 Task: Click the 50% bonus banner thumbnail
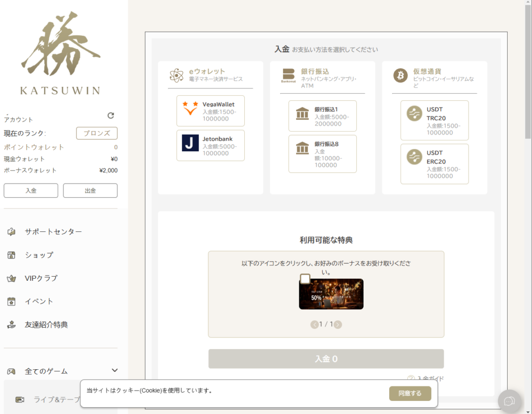[331, 294]
